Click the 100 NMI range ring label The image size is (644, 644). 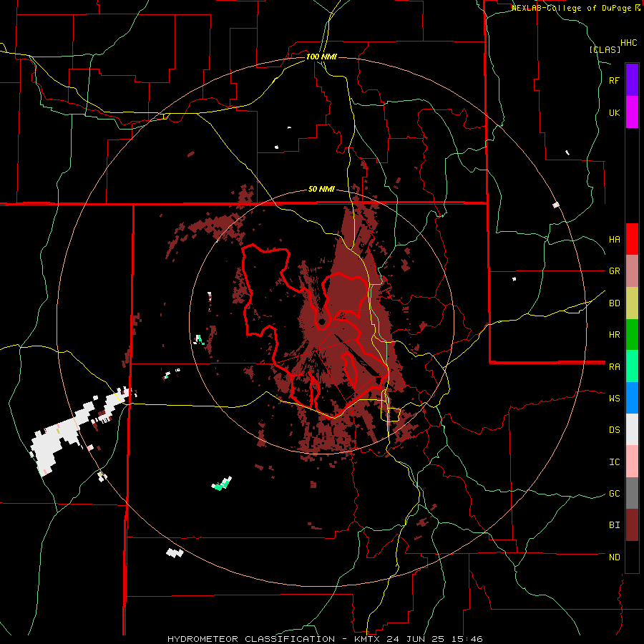321,57
